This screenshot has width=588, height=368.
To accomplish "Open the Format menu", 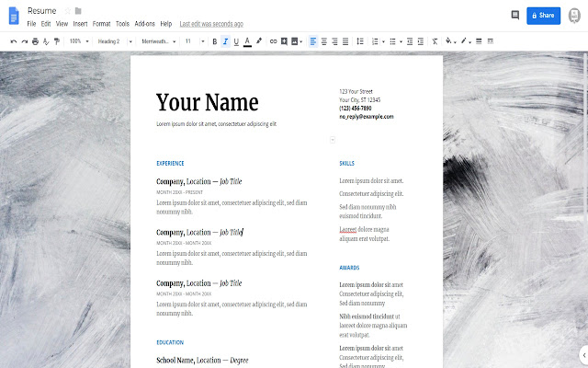I will coord(102,24).
